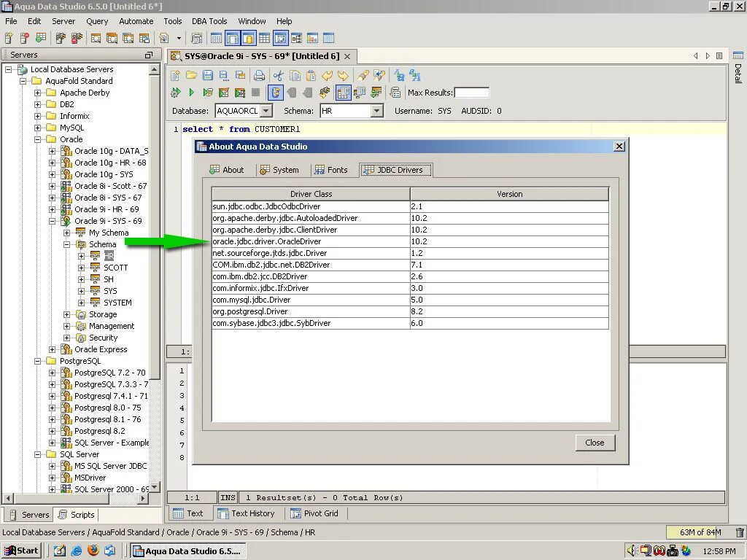The image size is (747, 560).
Task: Click the highlighter brush icon in editor toolbar
Action: 363,75
